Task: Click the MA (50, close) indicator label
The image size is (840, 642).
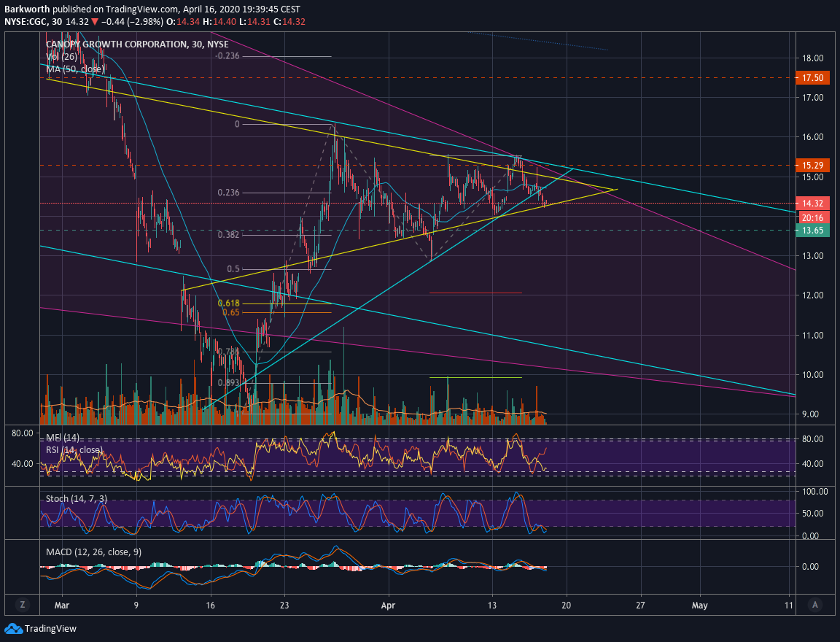Action: [74, 69]
